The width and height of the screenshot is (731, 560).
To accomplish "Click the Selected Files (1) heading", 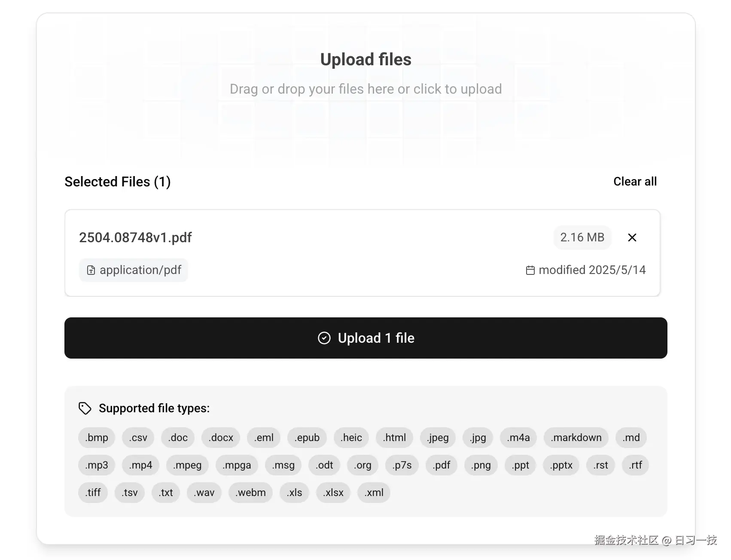I will pos(118,182).
